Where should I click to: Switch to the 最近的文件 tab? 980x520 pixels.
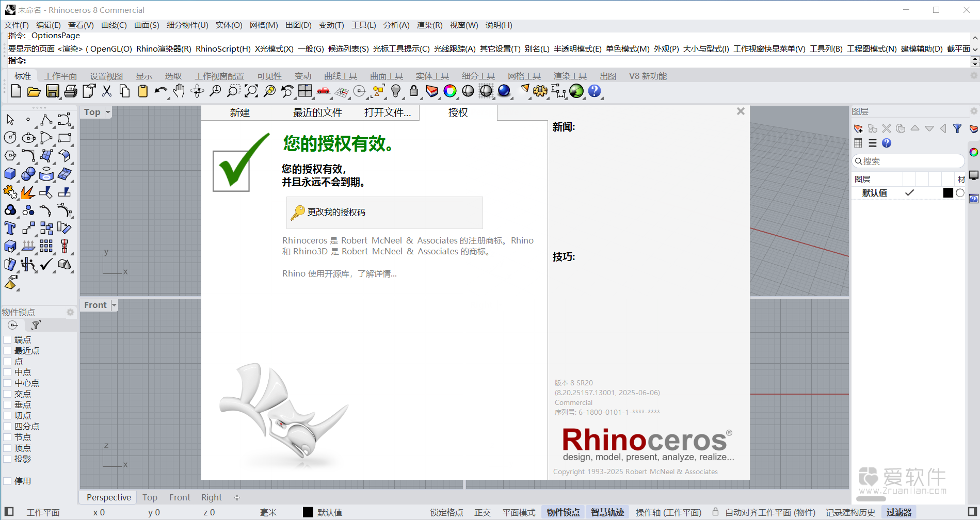pos(317,112)
